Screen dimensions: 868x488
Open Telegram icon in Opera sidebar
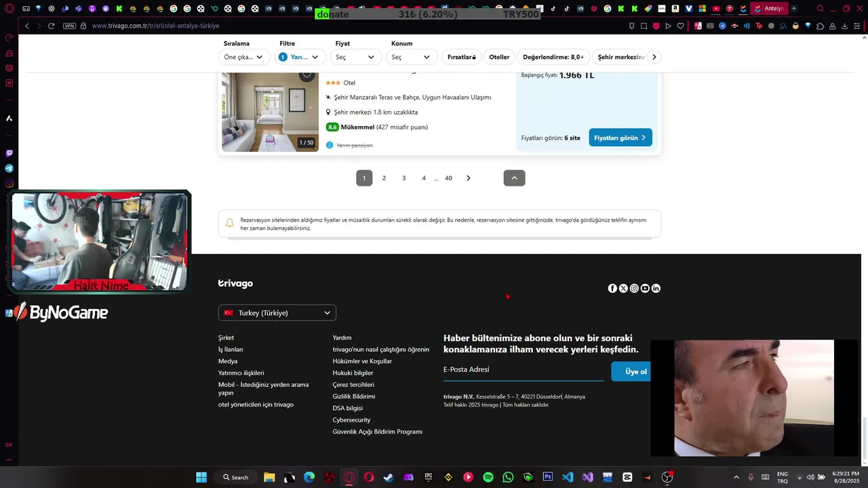tap(9, 168)
